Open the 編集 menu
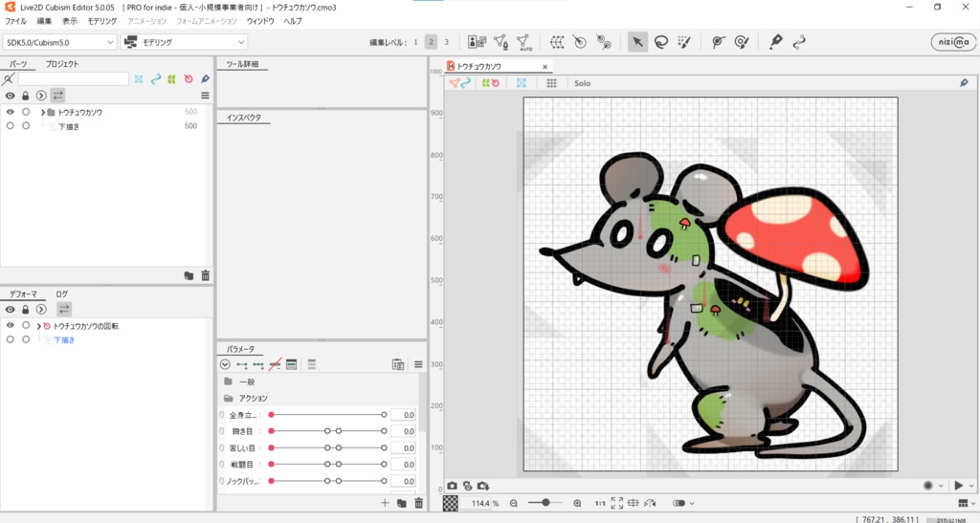The width and height of the screenshot is (980, 523). (x=44, y=21)
